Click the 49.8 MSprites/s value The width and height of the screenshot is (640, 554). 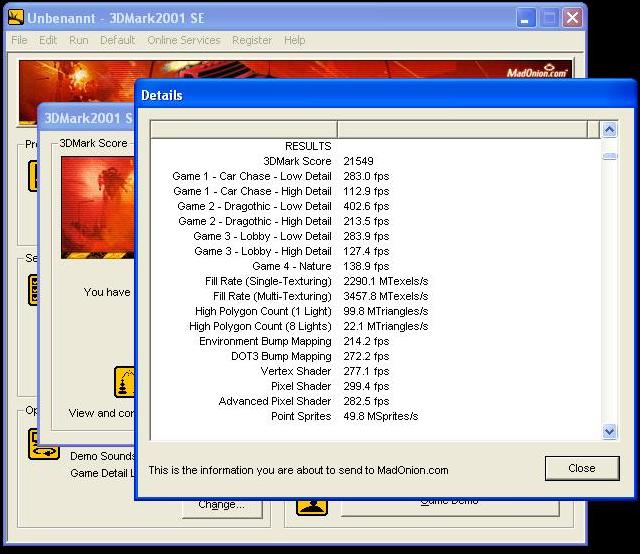coord(381,416)
